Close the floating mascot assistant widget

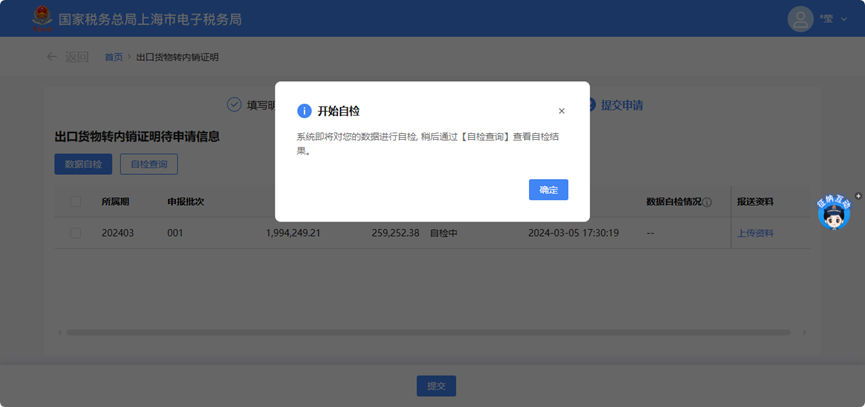[858, 196]
